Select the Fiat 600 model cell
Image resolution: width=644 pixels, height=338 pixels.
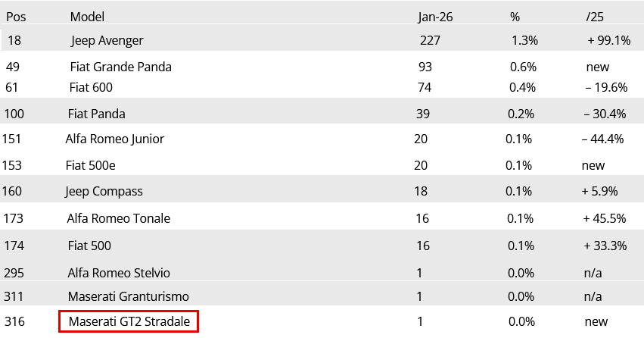(x=91, y=87)
